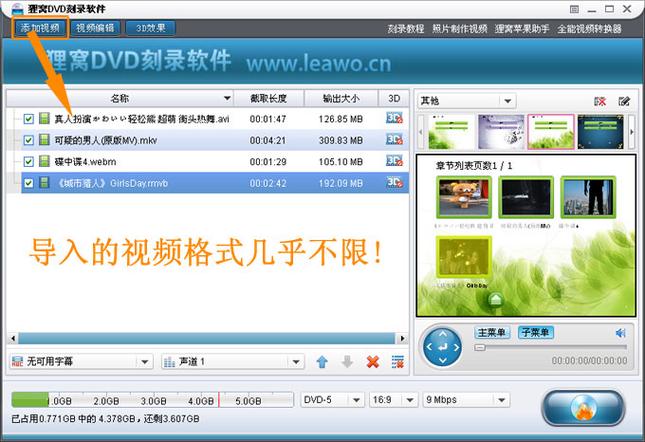This screenshot has height=442, width=645.
Task: Mute preview with the speaker icon
Action: [x=620, y=333]
